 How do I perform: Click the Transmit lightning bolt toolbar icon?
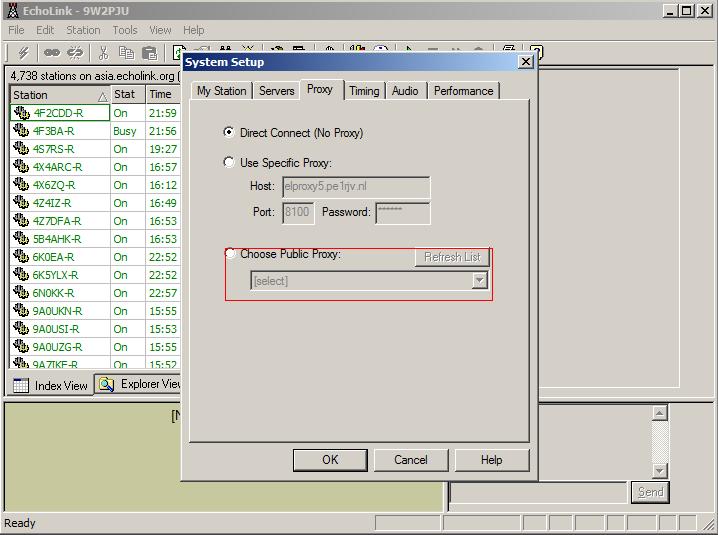tap(23, 53)
